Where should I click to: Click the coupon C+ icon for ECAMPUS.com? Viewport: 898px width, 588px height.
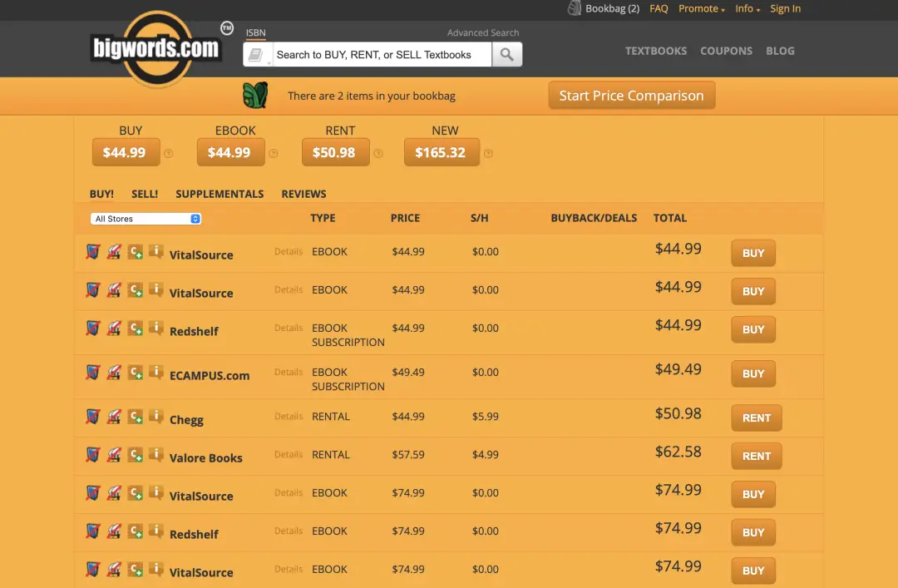click(136, 373)
